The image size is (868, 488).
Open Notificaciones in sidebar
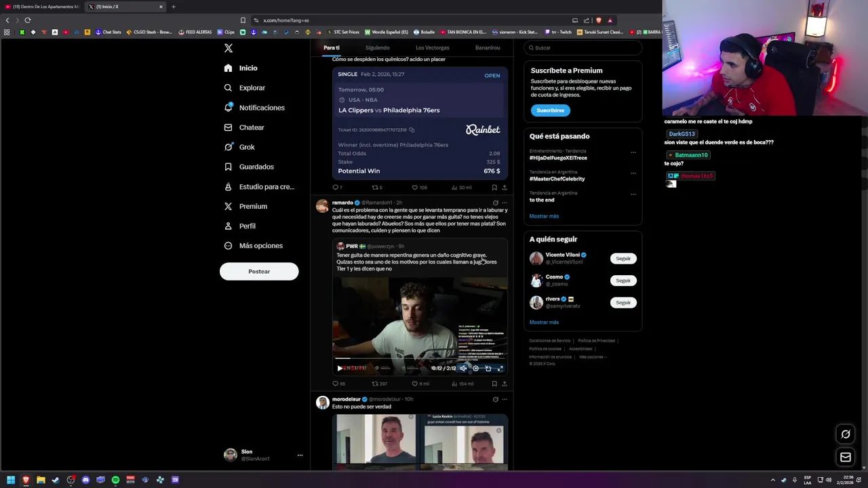254,108
